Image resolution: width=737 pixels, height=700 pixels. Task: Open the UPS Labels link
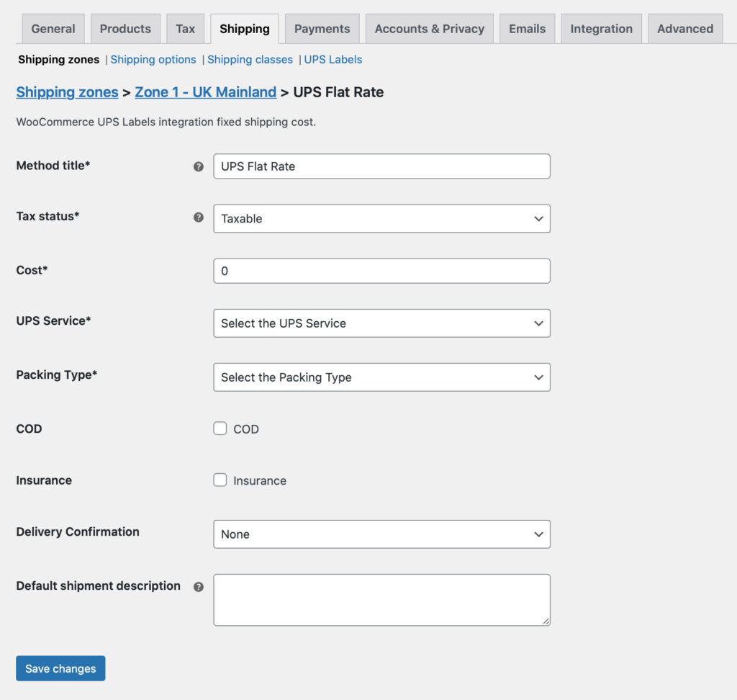(333, 59)
